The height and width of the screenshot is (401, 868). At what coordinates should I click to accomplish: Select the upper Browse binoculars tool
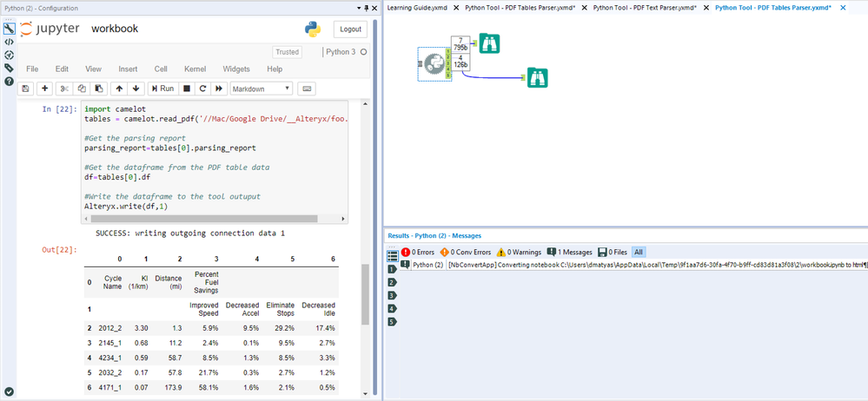point(489,43)
